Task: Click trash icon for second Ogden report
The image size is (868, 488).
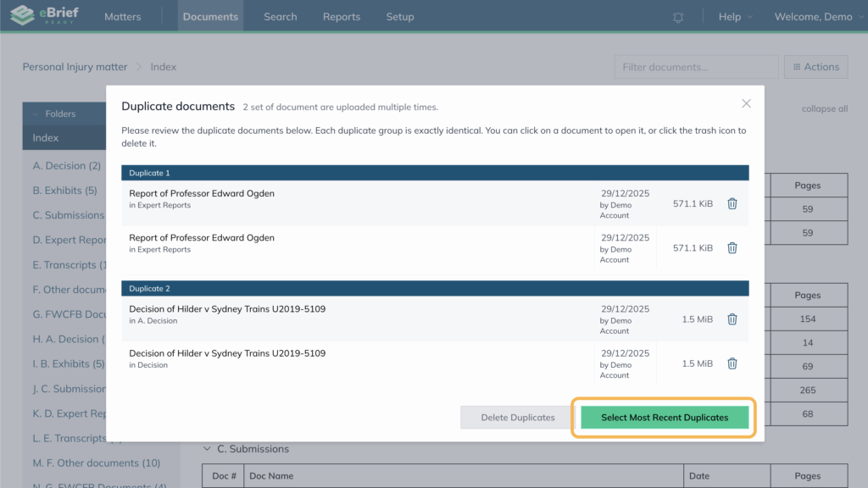Action: [x=732, y=248]
